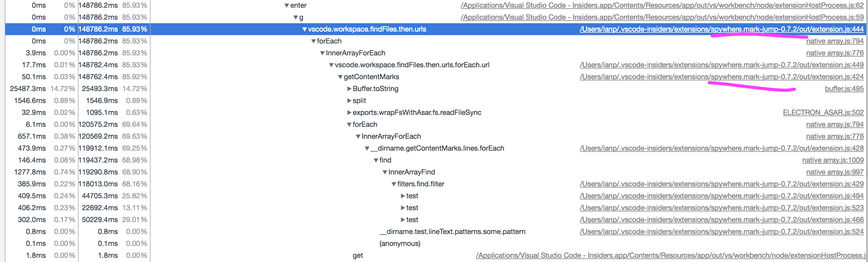The image size is (868, 262).
Task: Expand the split node
Action: 349,101
